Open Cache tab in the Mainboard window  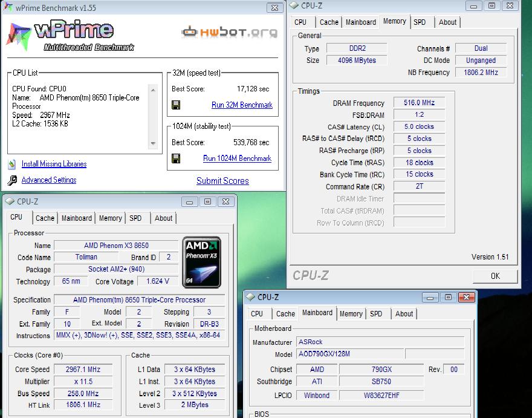point(285,314)
